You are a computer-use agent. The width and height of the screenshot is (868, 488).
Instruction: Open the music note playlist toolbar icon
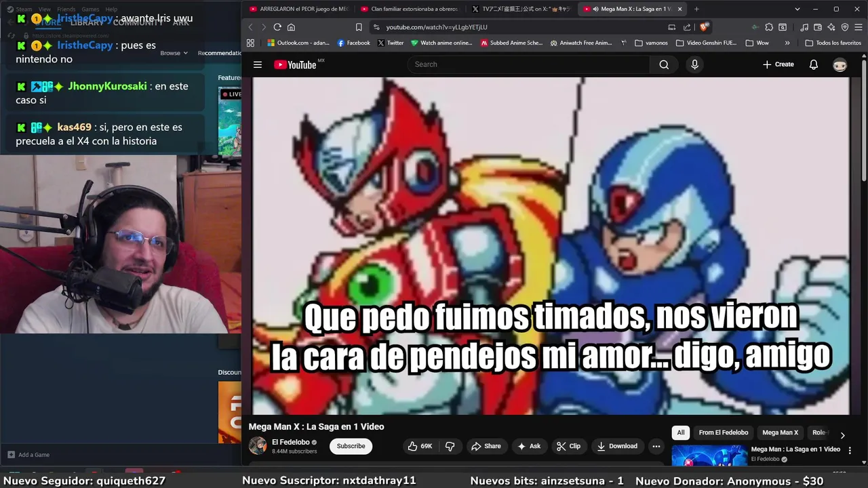804,27
